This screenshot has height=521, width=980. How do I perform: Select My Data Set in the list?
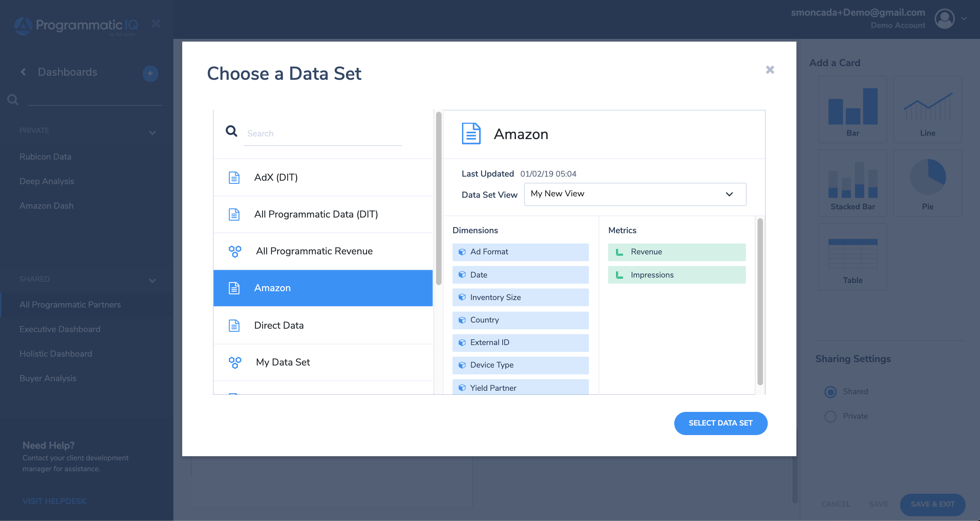(x=323, y=362)
